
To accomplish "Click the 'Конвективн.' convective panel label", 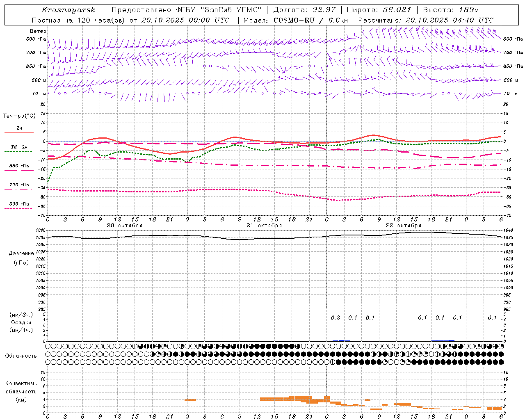I will pyautogui.click(x=21, y=383).
